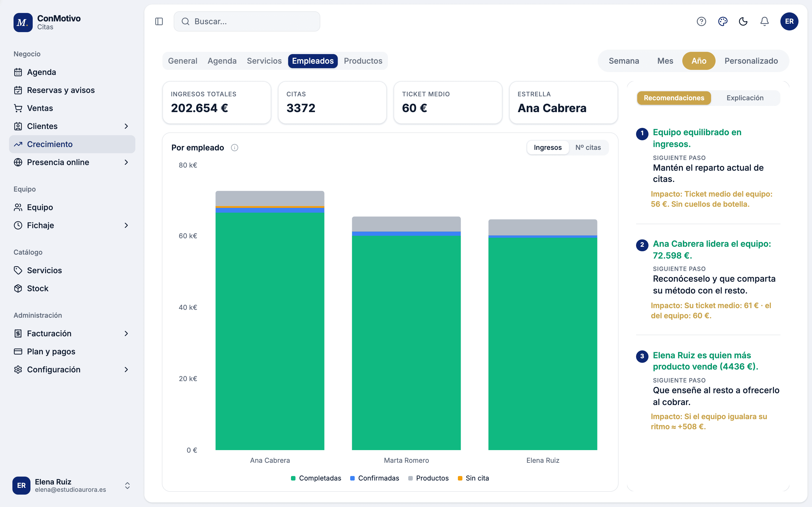Focus the Buscar search field

pos(247,21)
